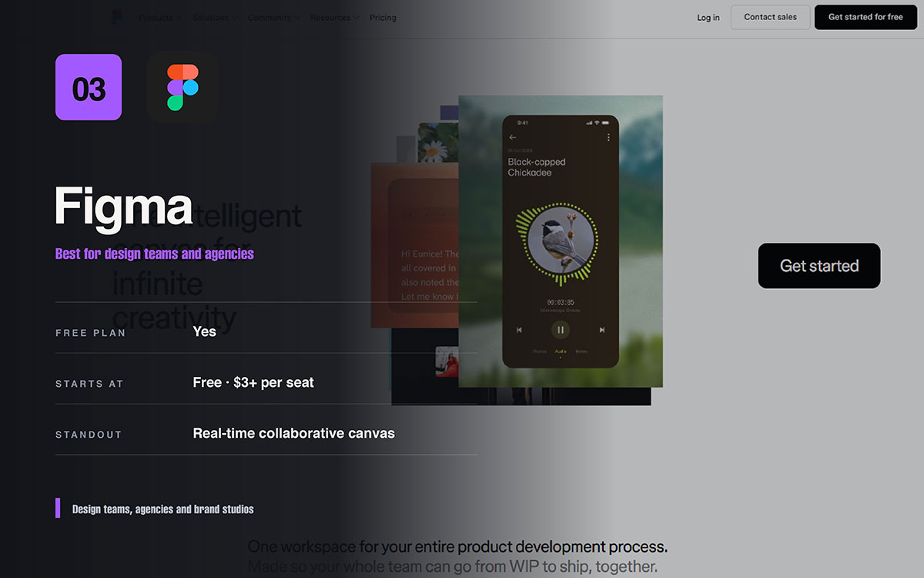This screenshot has height=578, width=924.
Task: Skip to previous track in the phone mockup
Action: coord(519,330)
